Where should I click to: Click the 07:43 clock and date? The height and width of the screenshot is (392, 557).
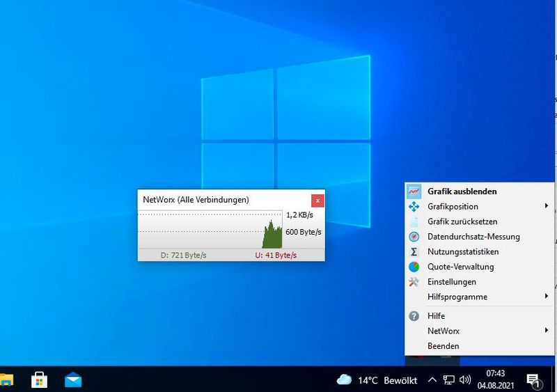click(x=496, y=379)
